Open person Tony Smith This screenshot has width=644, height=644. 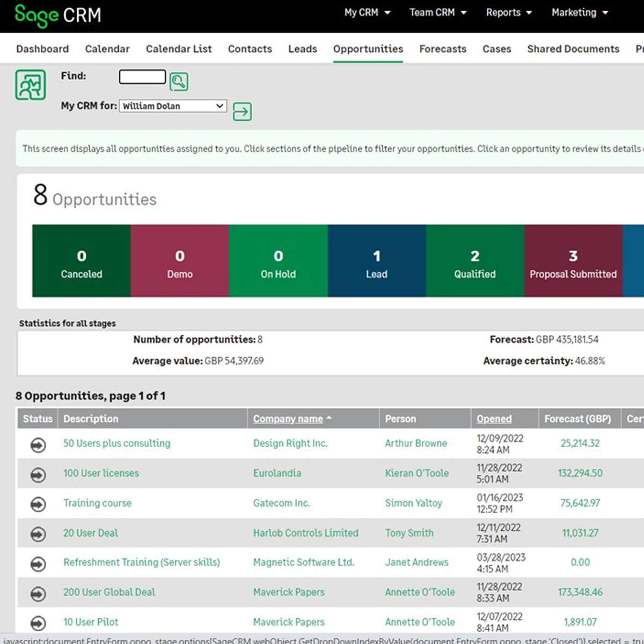(409, 533)
